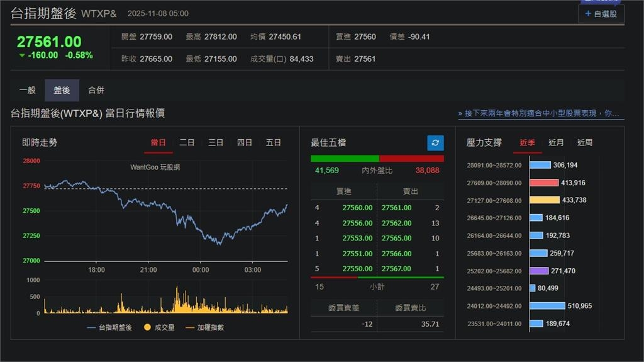
Task: Click ask price 27561.00 in order book
Action: (x=396, y=208)
